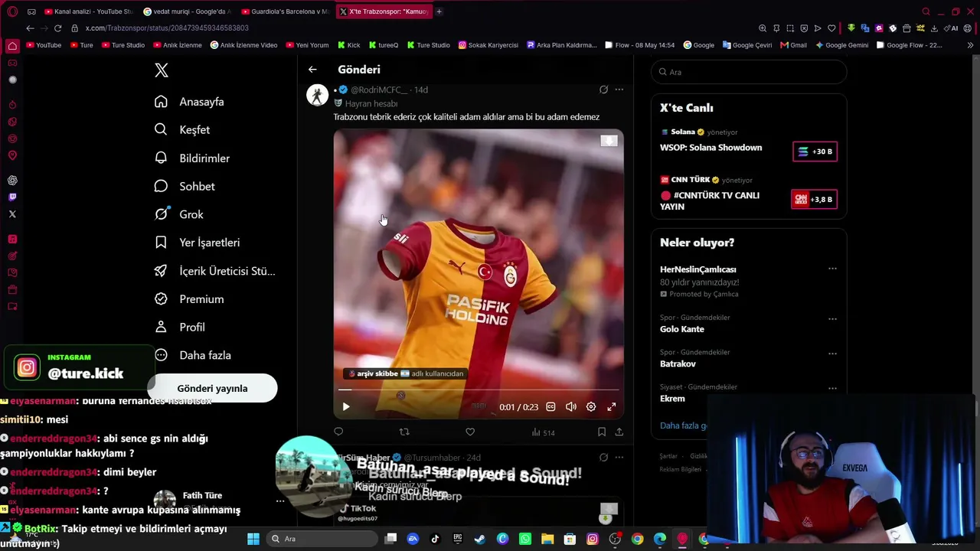The width and height of the screenshot is (980, 551).
Task: Open a new browser tab
Action: pos(439,11)
